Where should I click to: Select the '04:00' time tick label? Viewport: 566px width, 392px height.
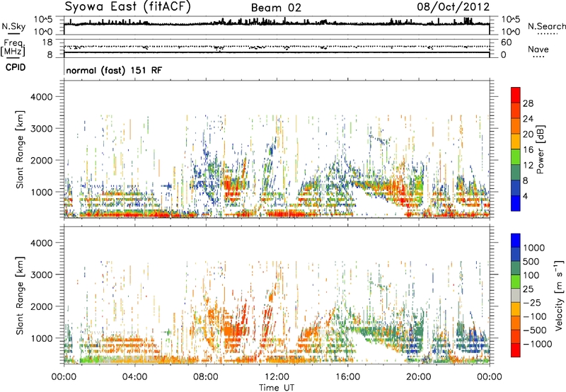tap(134, 377)
